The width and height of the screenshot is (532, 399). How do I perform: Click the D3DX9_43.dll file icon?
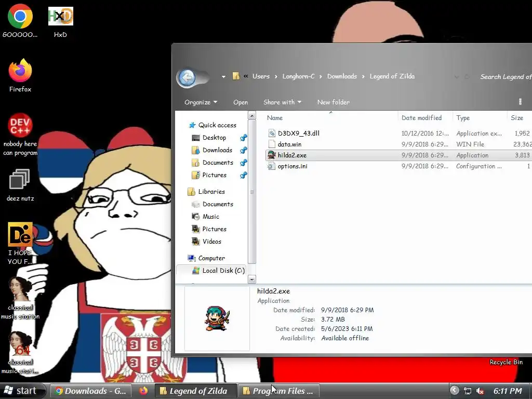pyautogui.click(x=271, y=133)
